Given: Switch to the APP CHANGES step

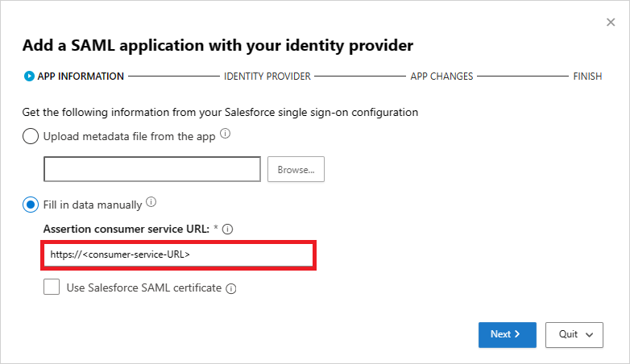Looking at the screenshot, I should 441,77.
